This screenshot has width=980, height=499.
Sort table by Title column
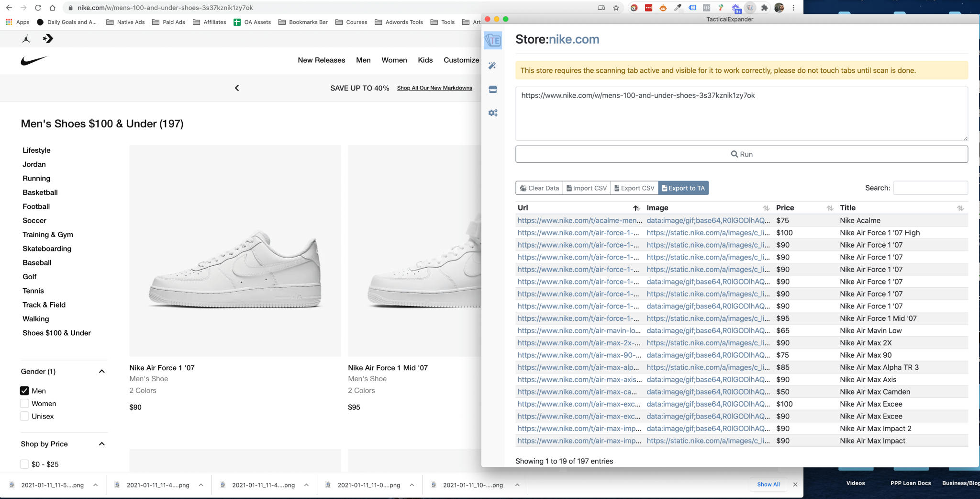tap(960, 208)
